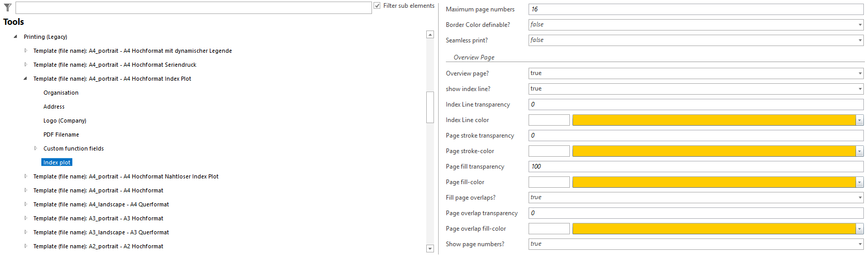Open the Page fill-color picker arrow
Screen dimensions: 868x255
(860, 182)
